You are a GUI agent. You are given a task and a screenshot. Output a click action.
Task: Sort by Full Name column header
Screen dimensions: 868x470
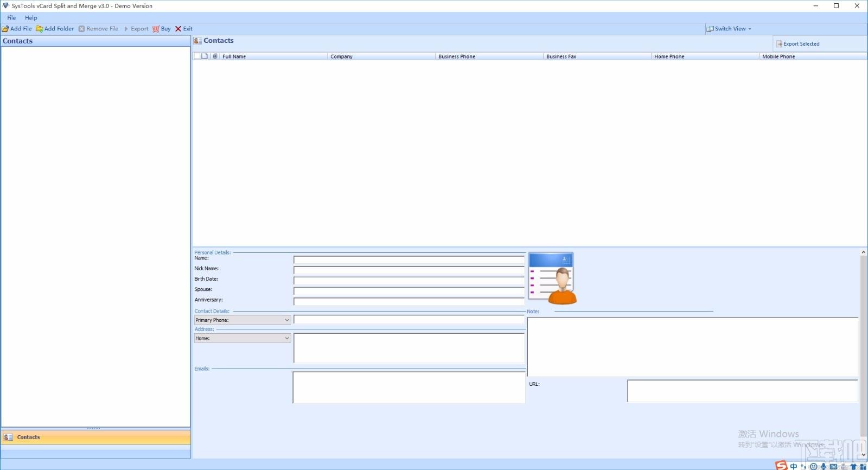273,56
